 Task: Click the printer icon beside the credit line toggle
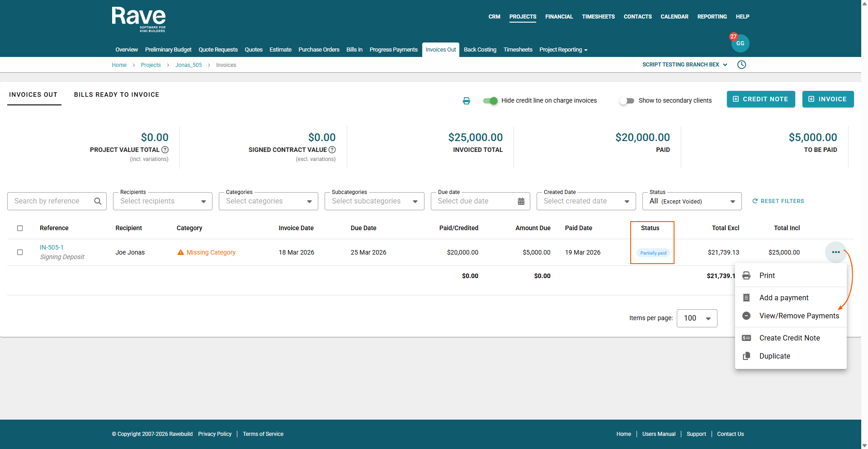coord(466,101)
